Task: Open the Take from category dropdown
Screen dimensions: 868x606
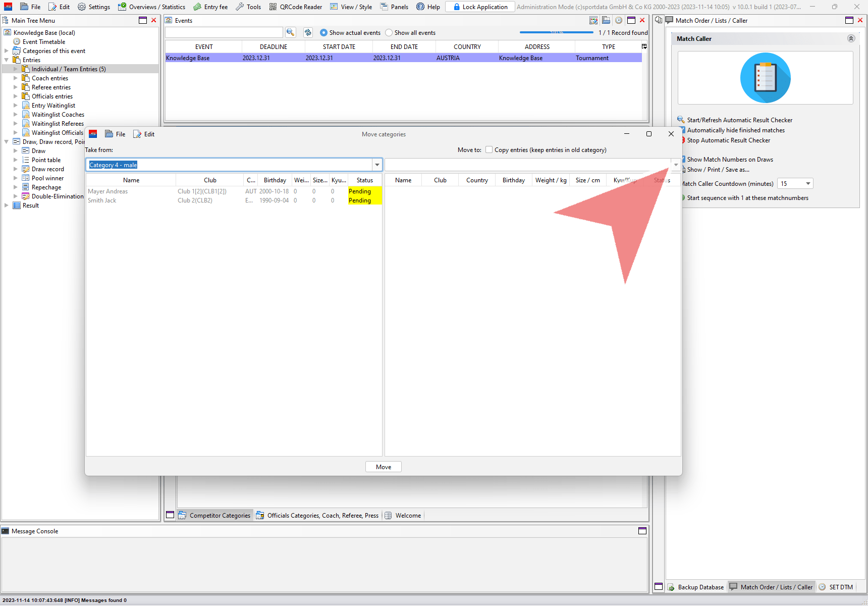Action: coord(377,165)
